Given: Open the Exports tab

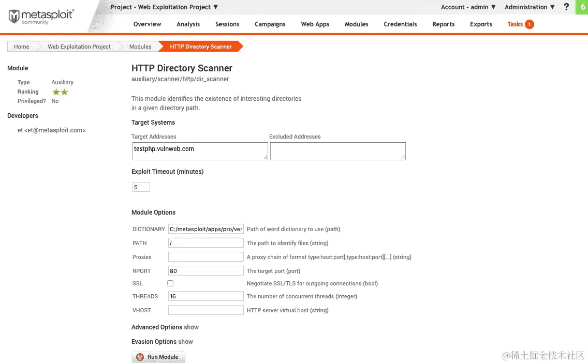Looking at the screenshot, I should pos(481,24).
